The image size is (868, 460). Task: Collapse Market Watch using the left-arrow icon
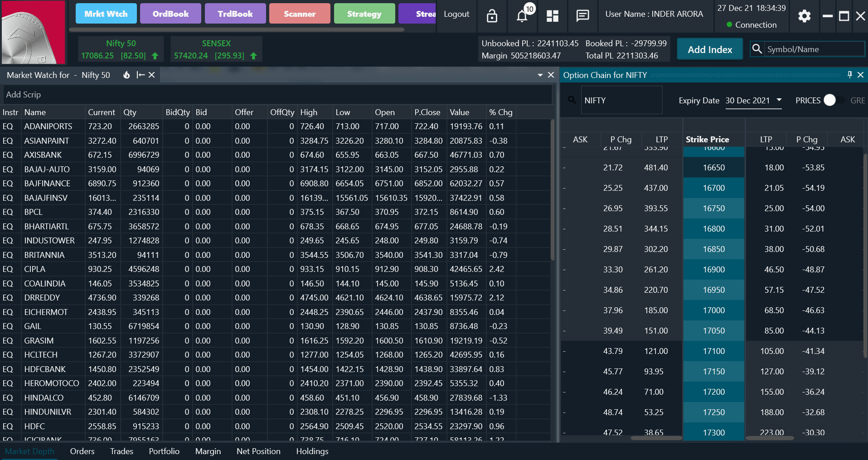click(x=141, y=75)
